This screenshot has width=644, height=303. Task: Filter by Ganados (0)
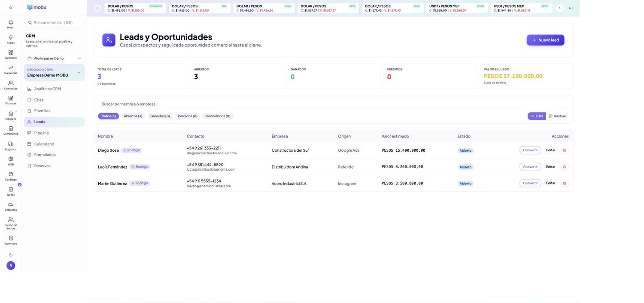(x=160, y=116)
